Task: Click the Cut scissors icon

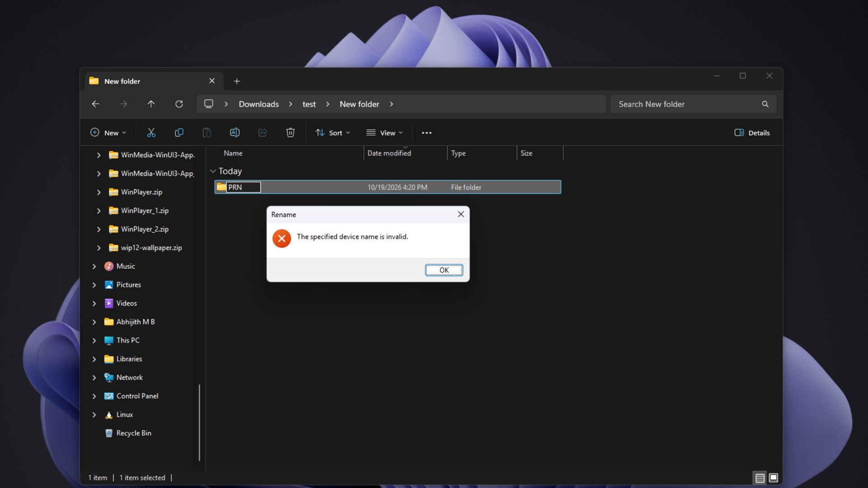Action: [151, 132]
